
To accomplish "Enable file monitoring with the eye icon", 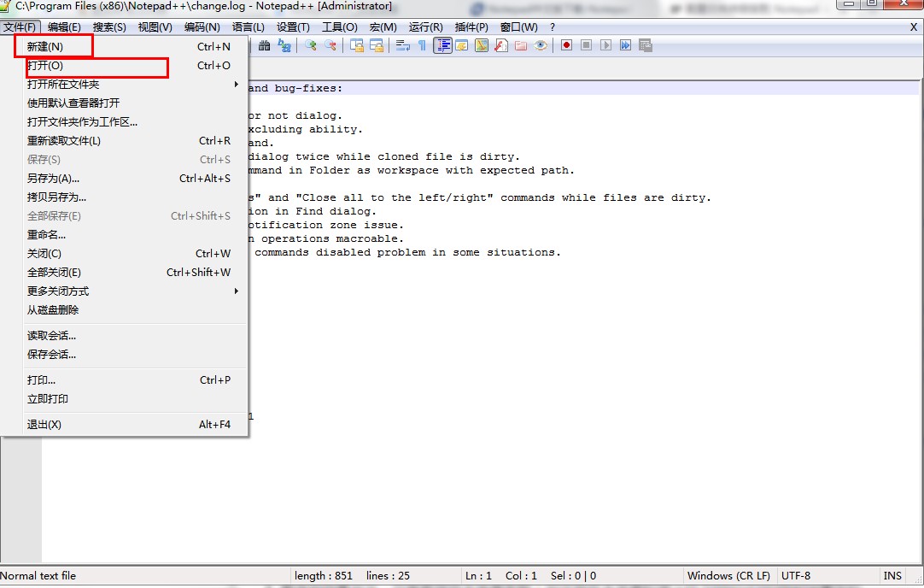I will [541, 45].
